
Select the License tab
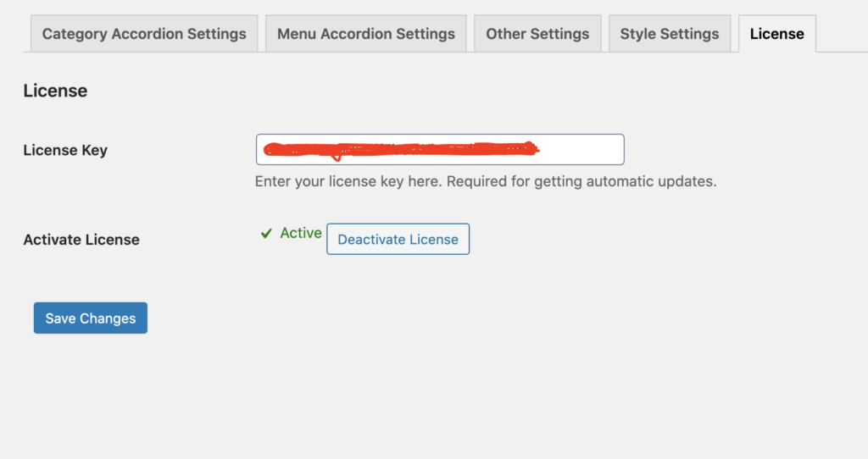pyautogui.click(x=777, y=34)
